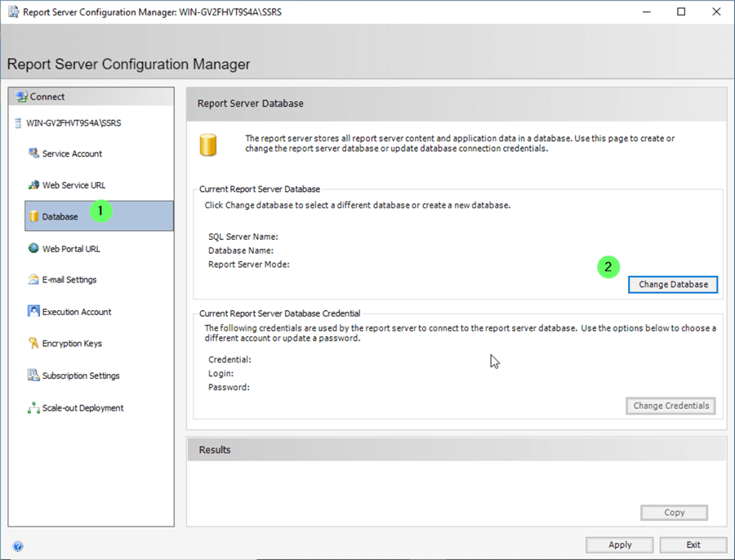The width and height of the screenshot is (735, 560).
Task: Copy the results using the Copy button
Action: pos(674,513)
